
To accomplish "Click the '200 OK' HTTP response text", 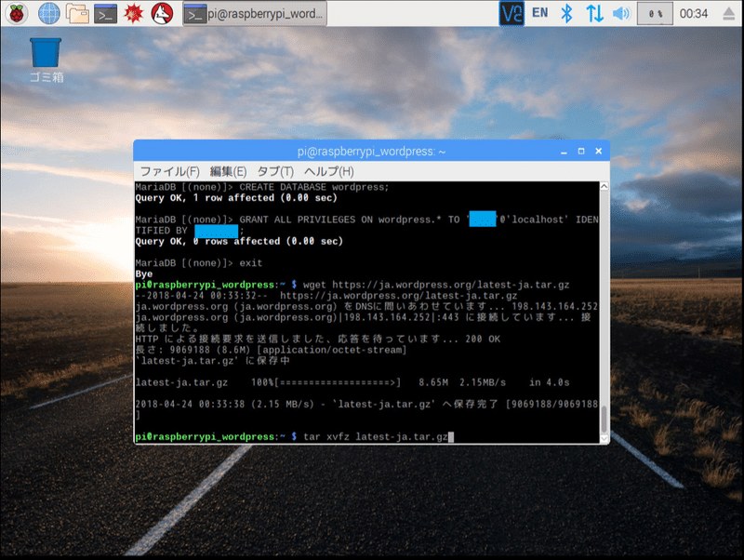I will tap(483, 339).
